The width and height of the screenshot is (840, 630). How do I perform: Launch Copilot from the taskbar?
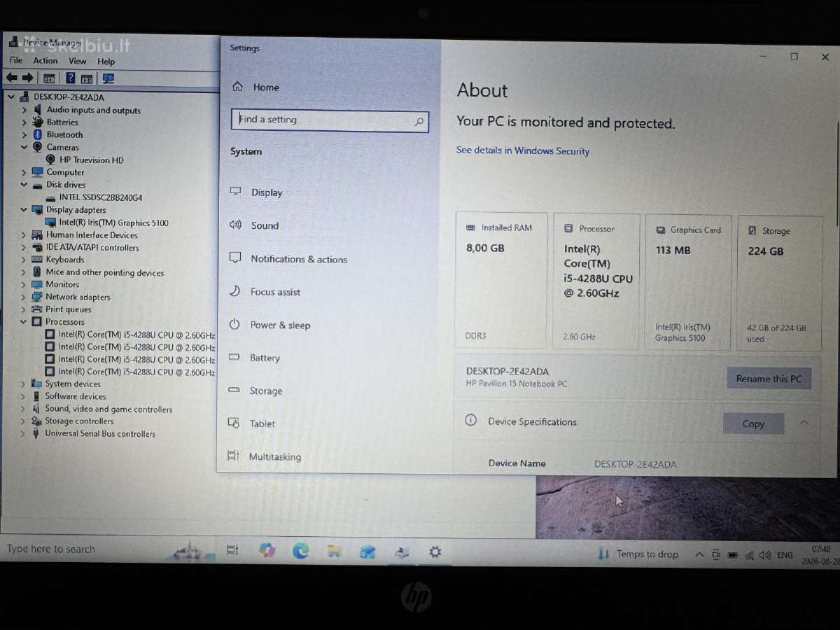coord(267,551)
